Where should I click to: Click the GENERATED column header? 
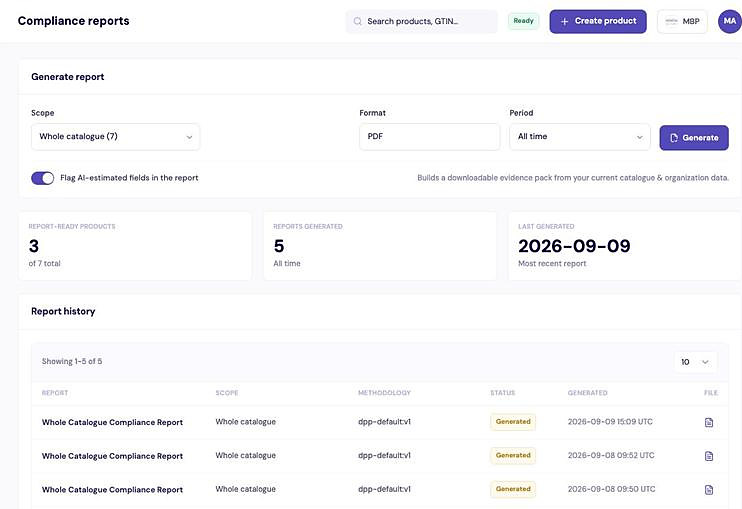[587, 393]
